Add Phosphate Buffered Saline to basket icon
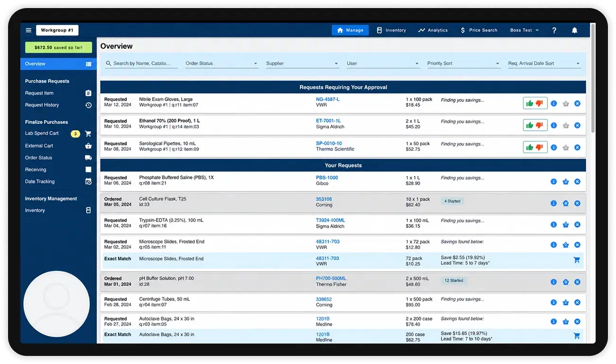This screenshot has height=364, width=616. 565,182
